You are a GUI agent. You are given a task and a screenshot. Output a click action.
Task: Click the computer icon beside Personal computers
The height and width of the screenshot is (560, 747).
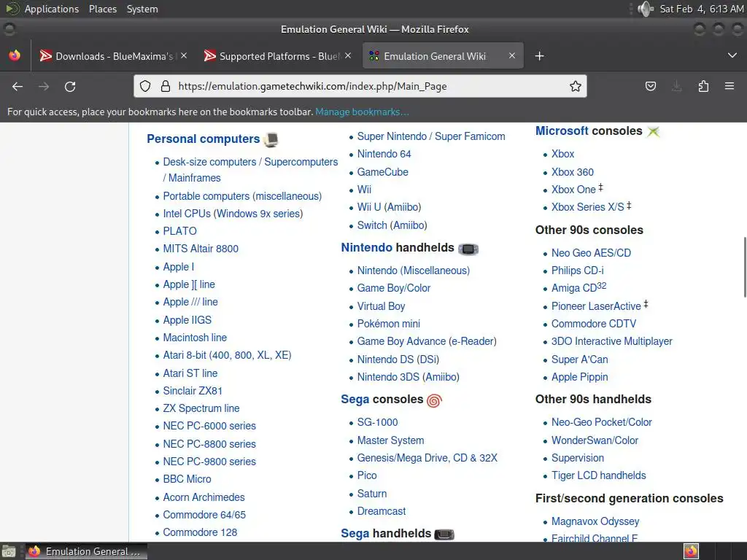(271, 139)
